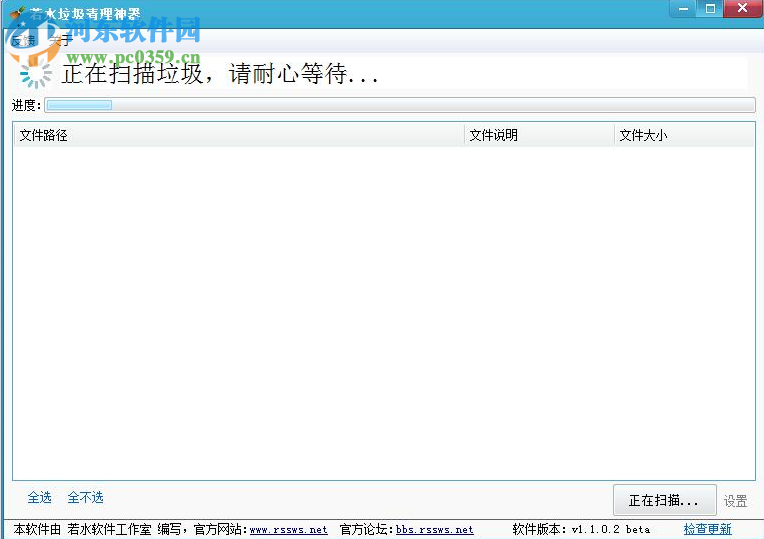This screenshot has height=539, width=764.
Task: Maximize the window
Action: coord(710,9)
